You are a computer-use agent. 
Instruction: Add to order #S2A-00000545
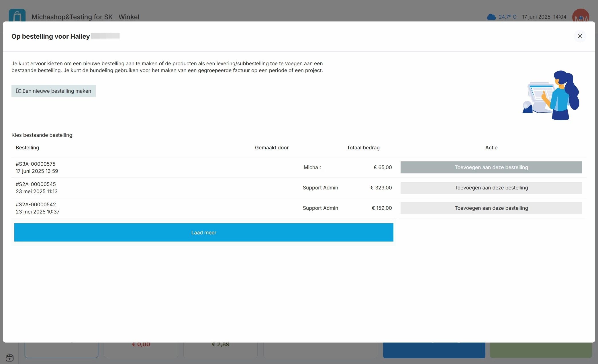pyautogui.click(x=491, y=188)
